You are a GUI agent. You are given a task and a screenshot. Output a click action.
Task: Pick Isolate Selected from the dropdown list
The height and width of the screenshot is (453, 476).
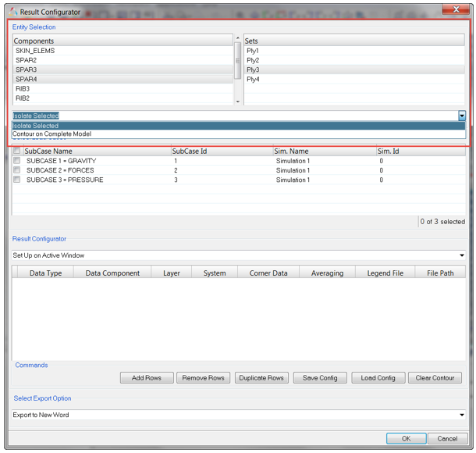[x=36, y=126]
